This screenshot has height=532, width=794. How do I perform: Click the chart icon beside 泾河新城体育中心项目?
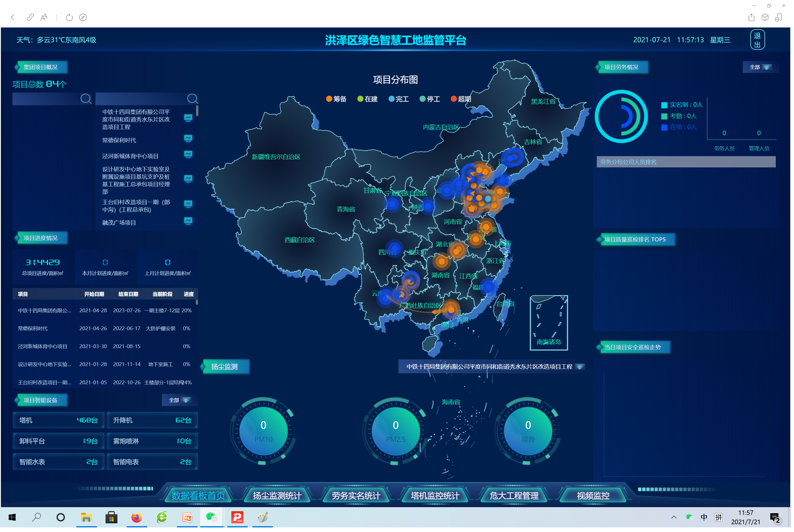click(188, 154)
